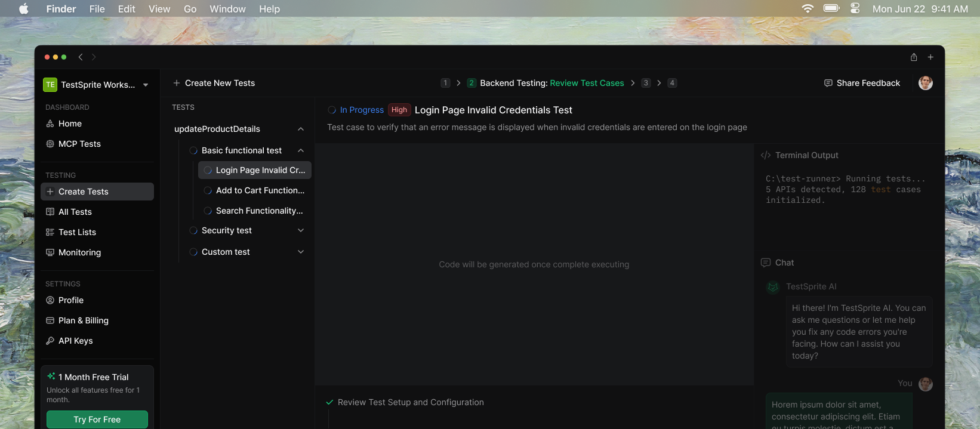Image resolution: width=980 pixels, height=429 pixels.
Task: Click the free trial sparkle icon
Action: click(x=51, y=376)
